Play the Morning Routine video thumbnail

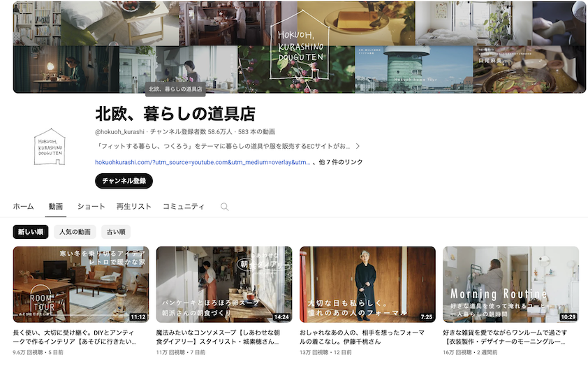click(510, 284)
